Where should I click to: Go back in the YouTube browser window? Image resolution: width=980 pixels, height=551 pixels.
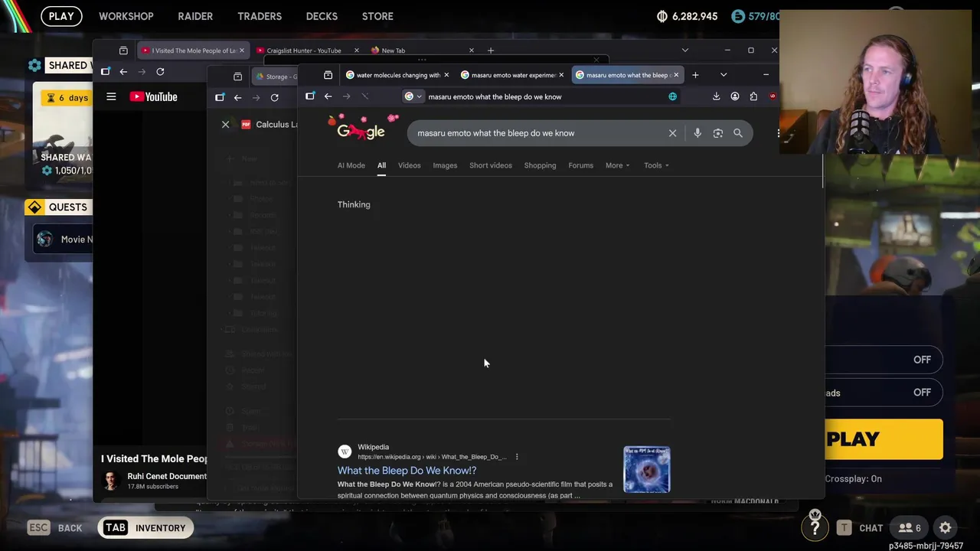point(123,72)
